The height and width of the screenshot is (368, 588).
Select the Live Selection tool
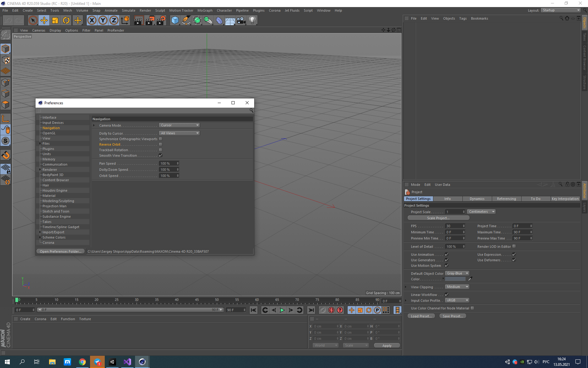[x=33, y=21]
